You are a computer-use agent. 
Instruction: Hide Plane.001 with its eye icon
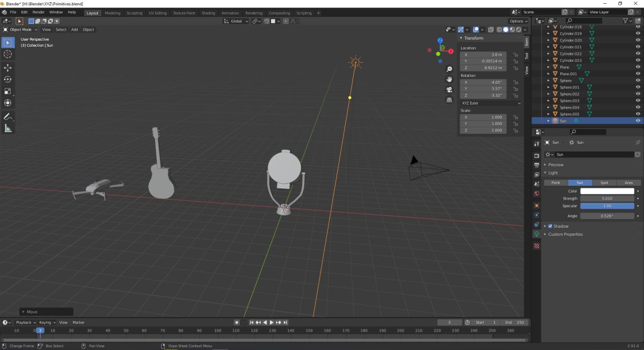tap(638, 74)
